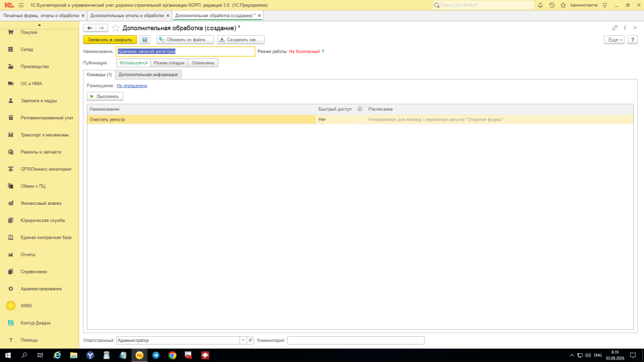Open help question mark button
Screen dimensions: 644x362
pyautogui.click(x=633, y=40)
